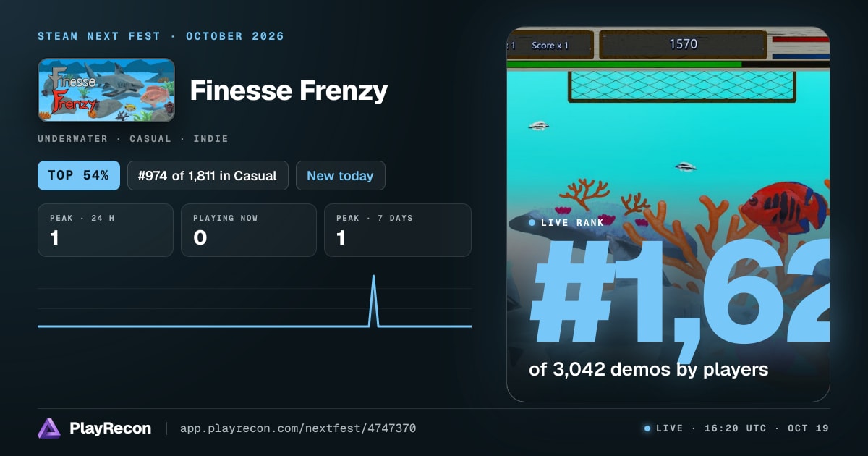The width and height of the screenshot is (868, 456).
Task: Click the New today badge
Action: 340,175
